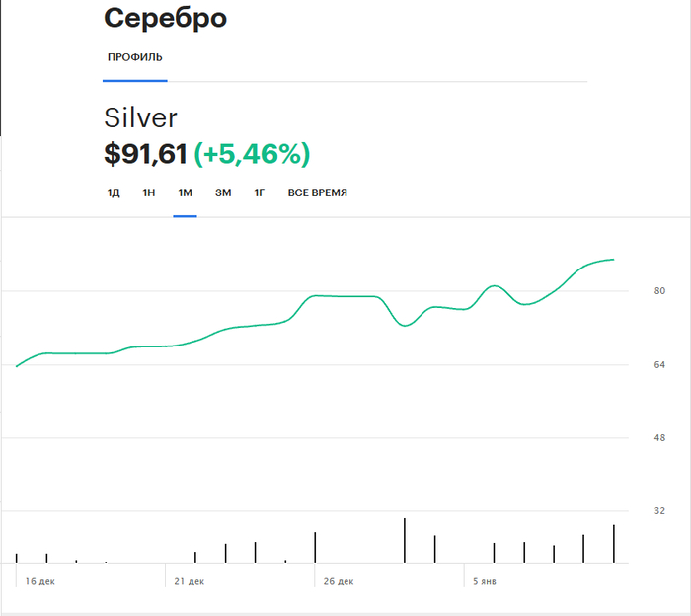Viewport: 691px width, 616px height.
Task: Select the ВСЕ ВРЕМЯ range
Action: point(317,192)
